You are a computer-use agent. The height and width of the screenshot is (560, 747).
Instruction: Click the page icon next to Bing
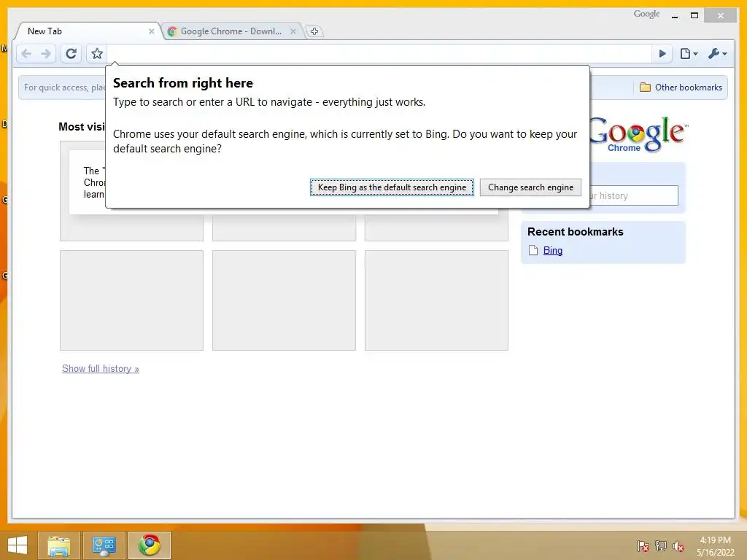click(533, 251)
